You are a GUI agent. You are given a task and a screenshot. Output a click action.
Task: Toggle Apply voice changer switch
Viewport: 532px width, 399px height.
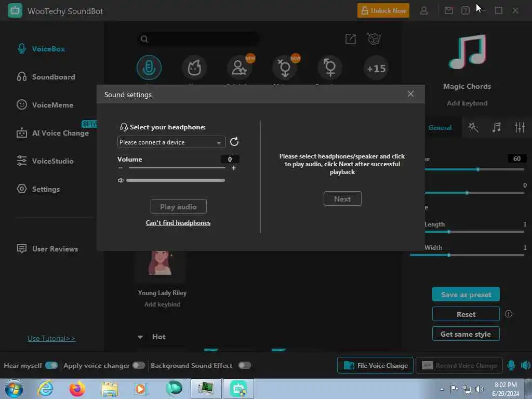(138, 365)
